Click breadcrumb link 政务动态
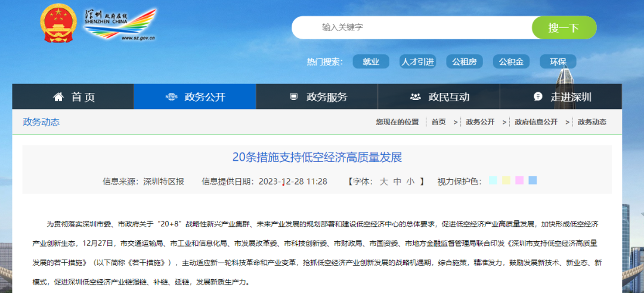This screenshot has width=644, height=293. (592, 122)
